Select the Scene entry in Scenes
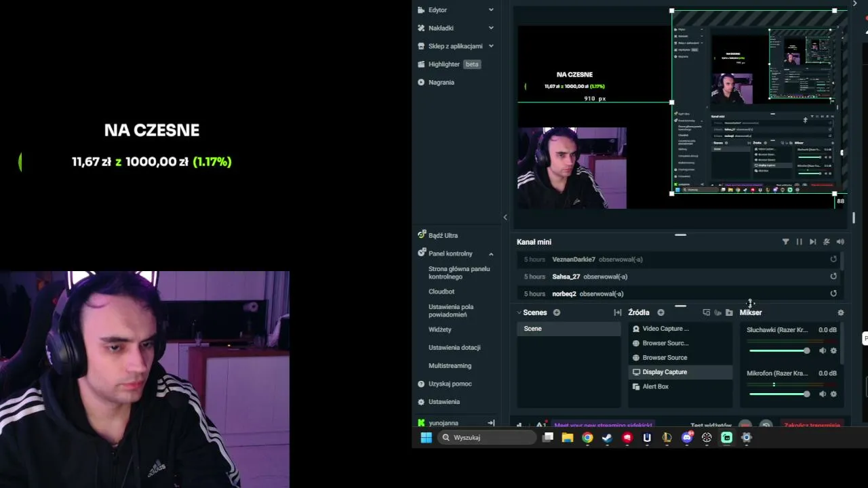The width and height of the screenshot is (868, 488). coord(569,329)
